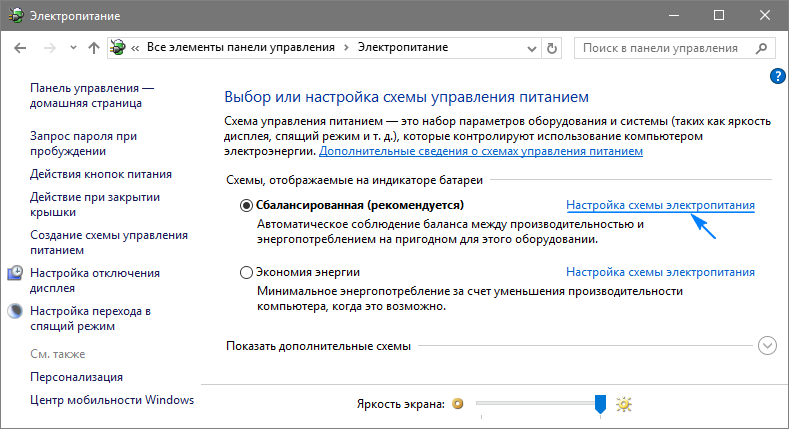Image resolution: width=789 pixels, height=429 pixels.
Task: Click the power options icon in address bar
Action: pos(120,47)
